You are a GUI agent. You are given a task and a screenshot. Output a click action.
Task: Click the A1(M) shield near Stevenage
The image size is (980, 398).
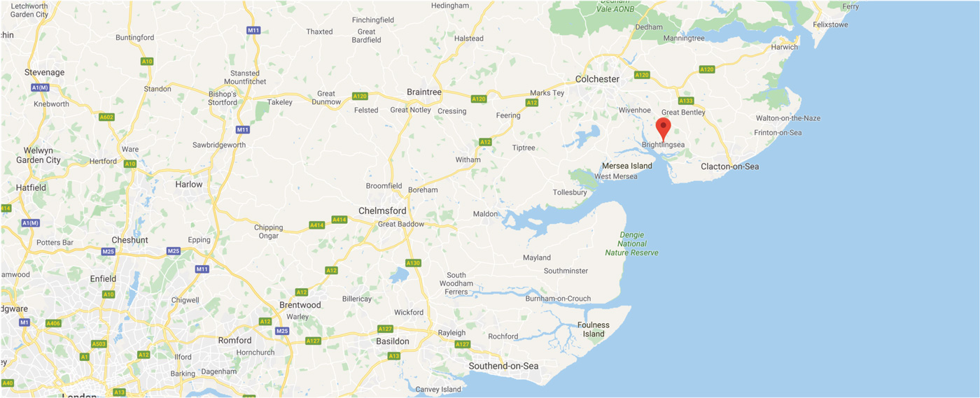[x=40, y=87]
